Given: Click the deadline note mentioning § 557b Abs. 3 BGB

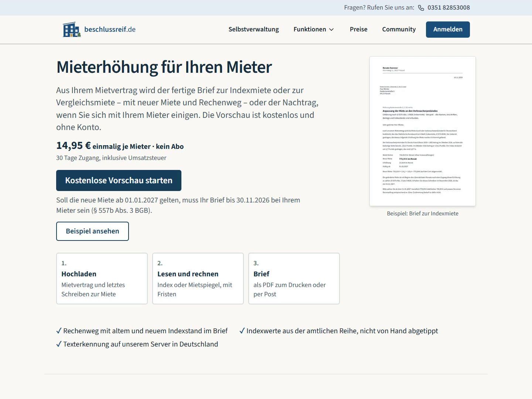Looking at the screenshot, I should point(178,205).
